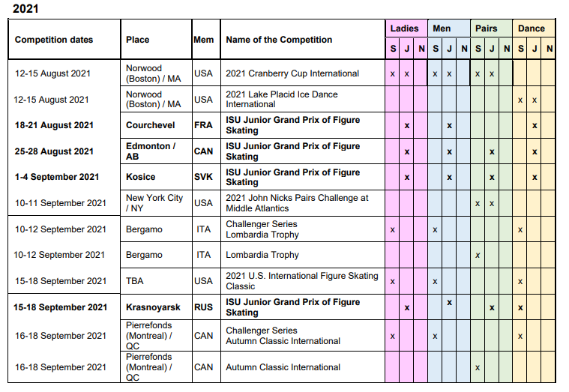
Task: Click the pink Ladies category header
Action: pos(405,28)
